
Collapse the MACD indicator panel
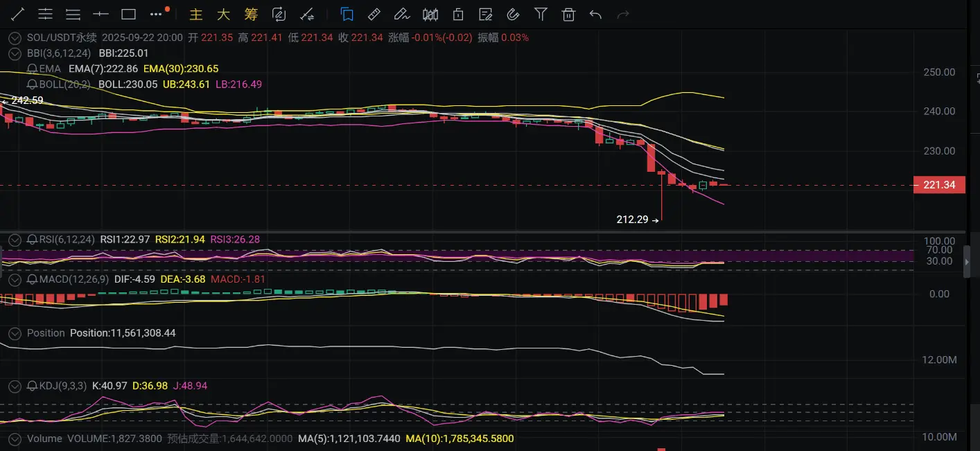coord(14,278)
